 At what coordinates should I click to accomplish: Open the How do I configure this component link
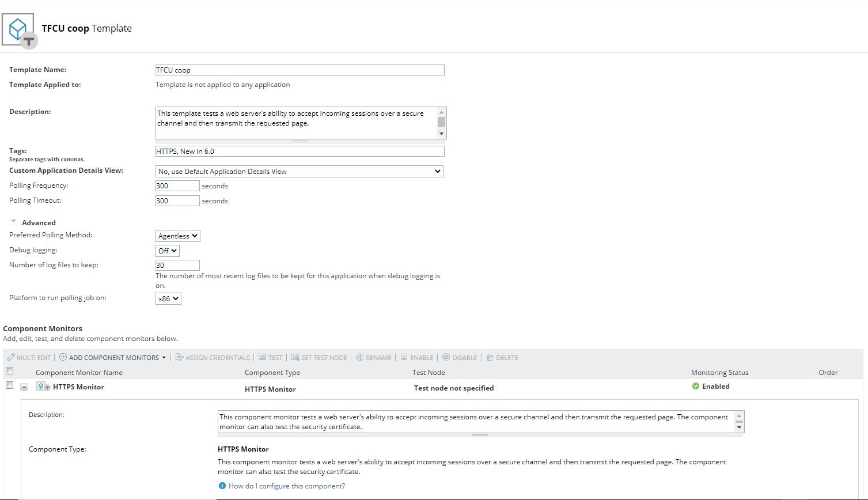[287, 486]
